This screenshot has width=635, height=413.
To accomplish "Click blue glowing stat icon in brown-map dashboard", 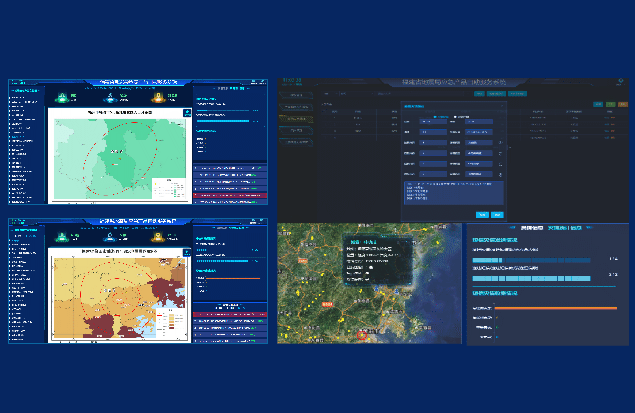I will click(110, 237).
